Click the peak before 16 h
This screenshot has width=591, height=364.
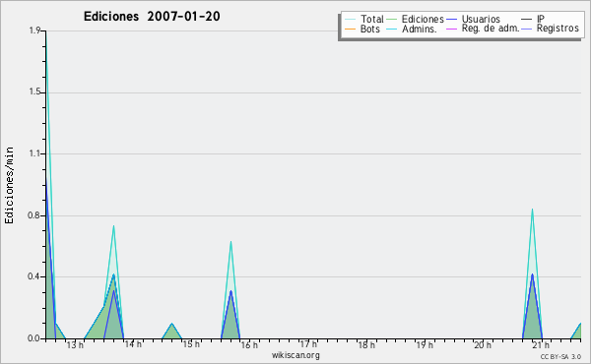(x=230, y=242)
